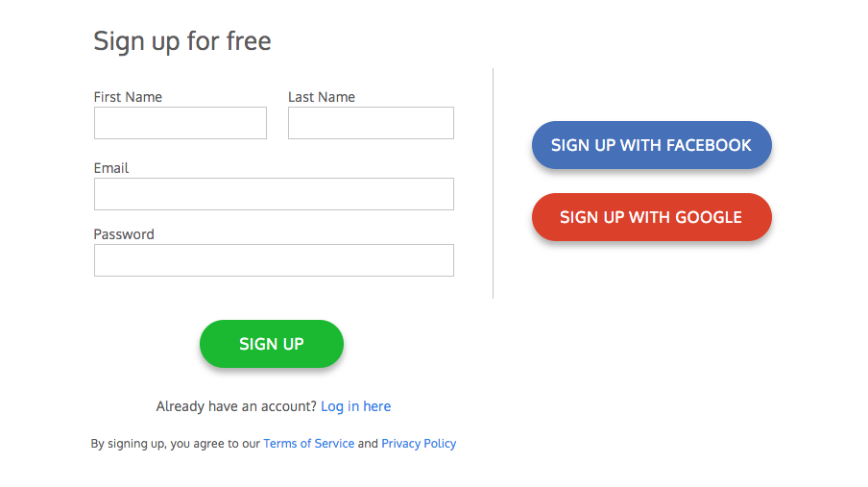This screenshot has width=868, height=487.
Task: Place cursor in the Password field
Action: pyautogui.click(x=274, y=260)
